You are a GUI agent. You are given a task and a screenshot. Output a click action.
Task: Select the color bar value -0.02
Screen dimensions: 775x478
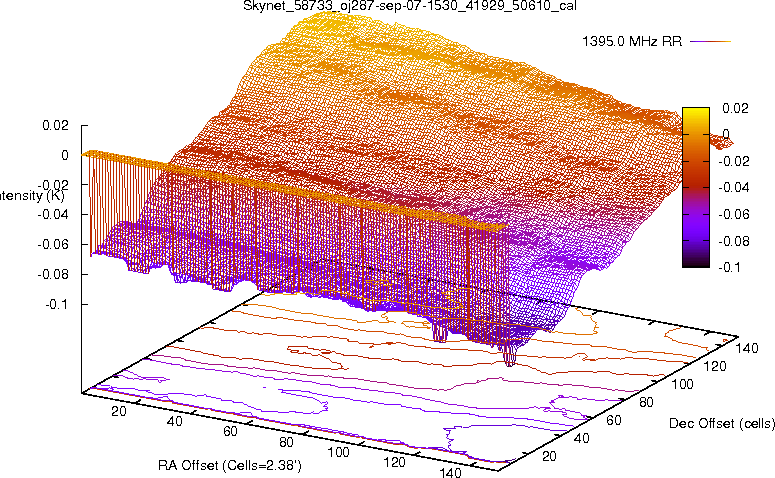(x=733, y=161)
